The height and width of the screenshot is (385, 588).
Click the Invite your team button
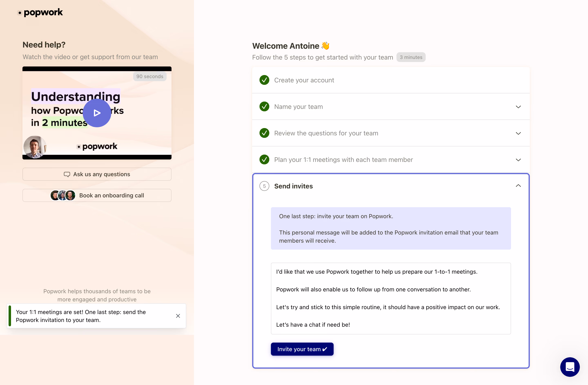click(x=302, y=349)
